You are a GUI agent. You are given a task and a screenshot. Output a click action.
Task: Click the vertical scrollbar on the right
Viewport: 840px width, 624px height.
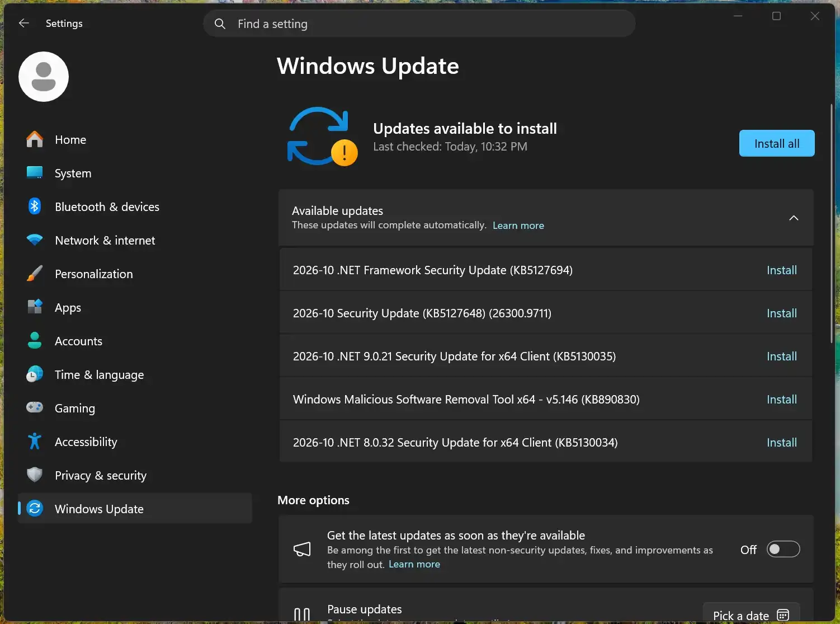click(x=832, y=223)
